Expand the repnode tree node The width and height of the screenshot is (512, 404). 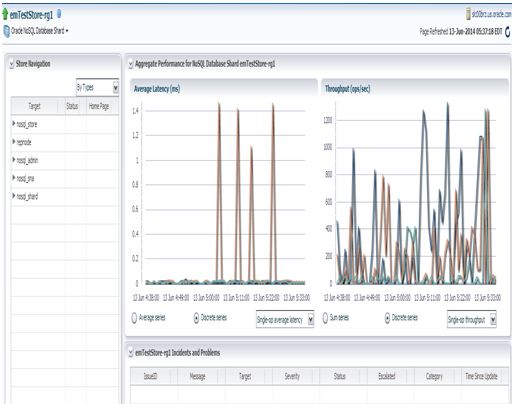pos(14,142)
